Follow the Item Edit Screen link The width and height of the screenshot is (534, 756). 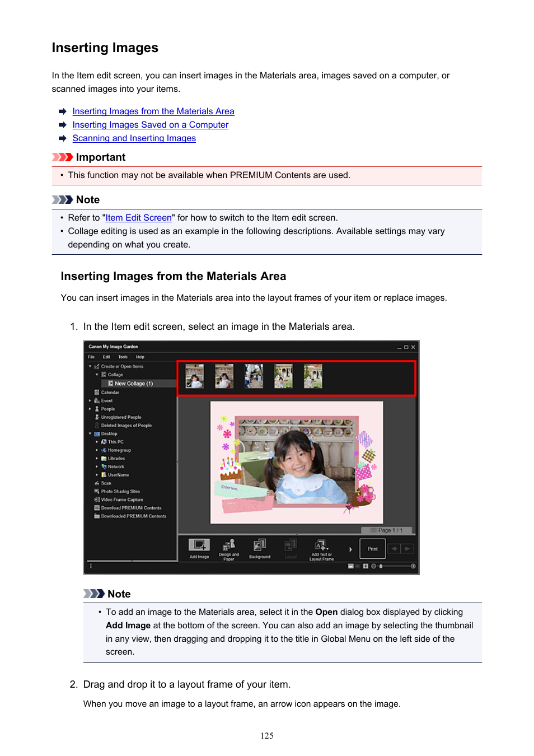coord(138,218)
